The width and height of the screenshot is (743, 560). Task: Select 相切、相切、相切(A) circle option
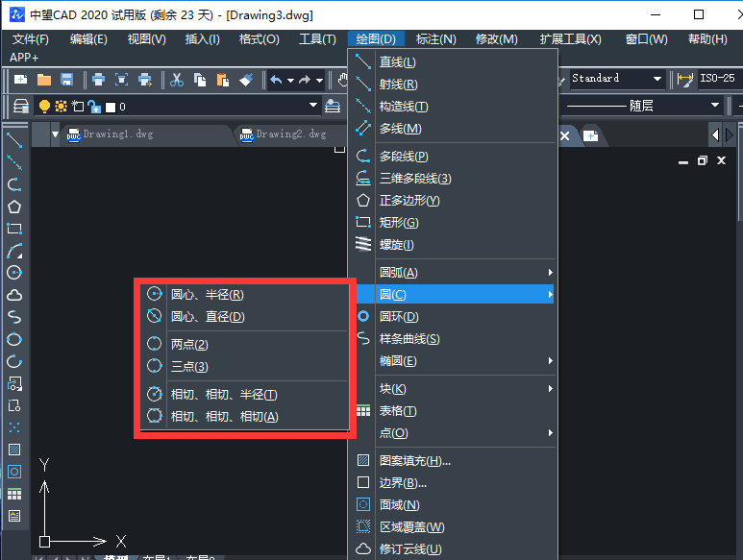coord(224,416)
